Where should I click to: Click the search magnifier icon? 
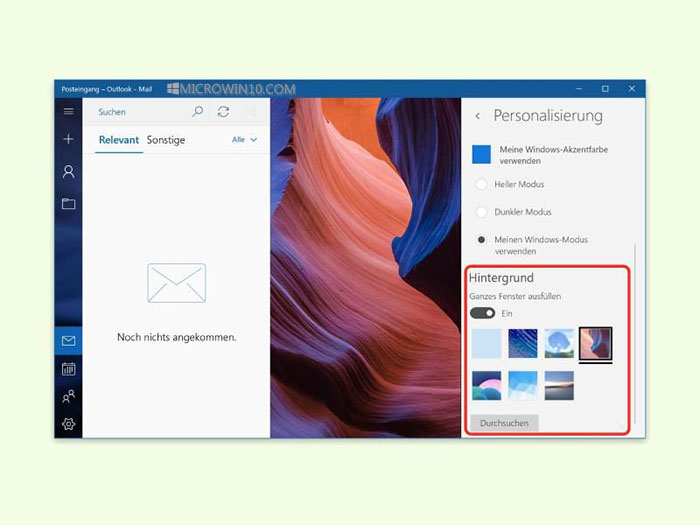point(197,112)
